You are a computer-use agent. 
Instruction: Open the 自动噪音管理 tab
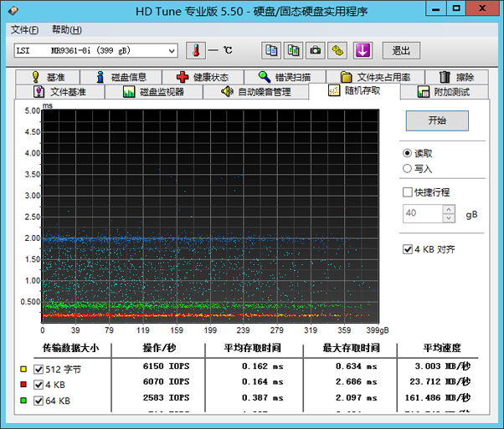click(256, 92)
